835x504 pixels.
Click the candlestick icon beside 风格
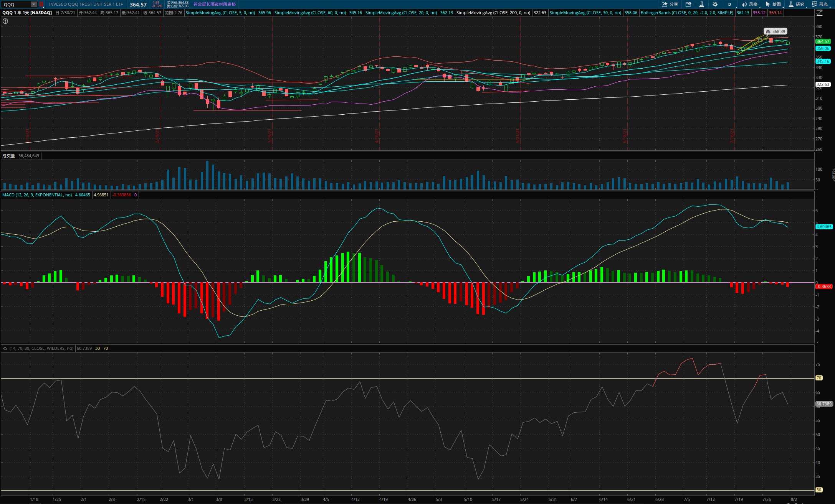(744, 5)
